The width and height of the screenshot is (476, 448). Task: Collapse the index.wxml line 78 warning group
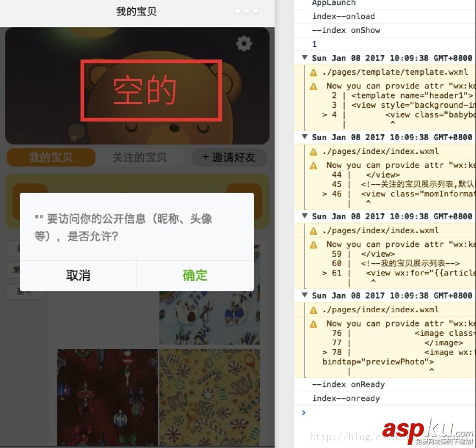tap(304, 295)
